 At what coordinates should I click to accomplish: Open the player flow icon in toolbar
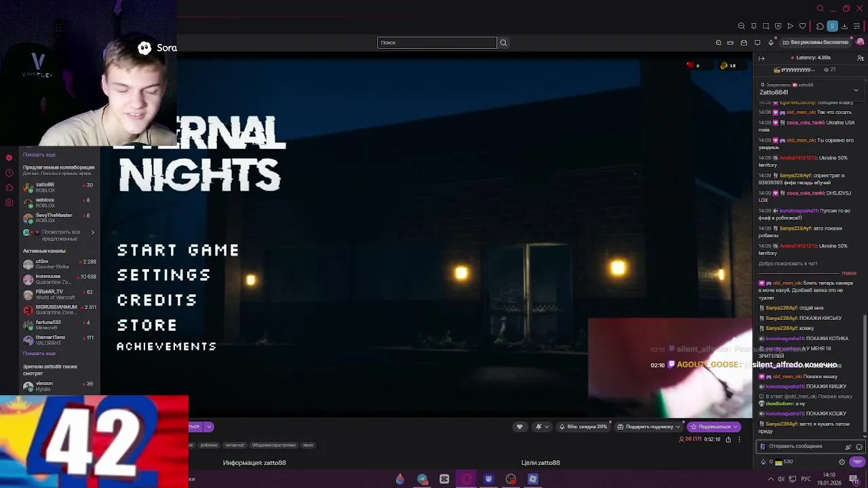click(790, 26)
